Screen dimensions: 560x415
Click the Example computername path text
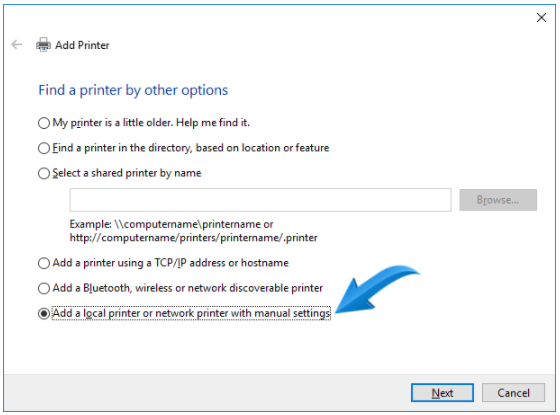click(171, 224)
